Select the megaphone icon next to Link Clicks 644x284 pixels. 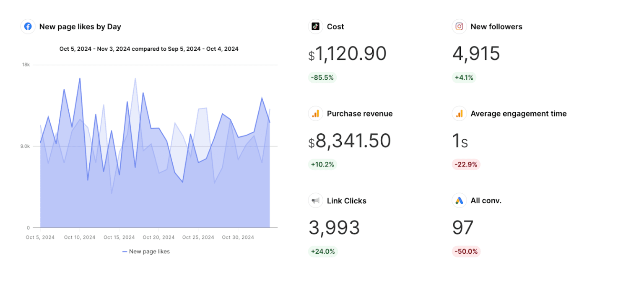coord(315,201)
